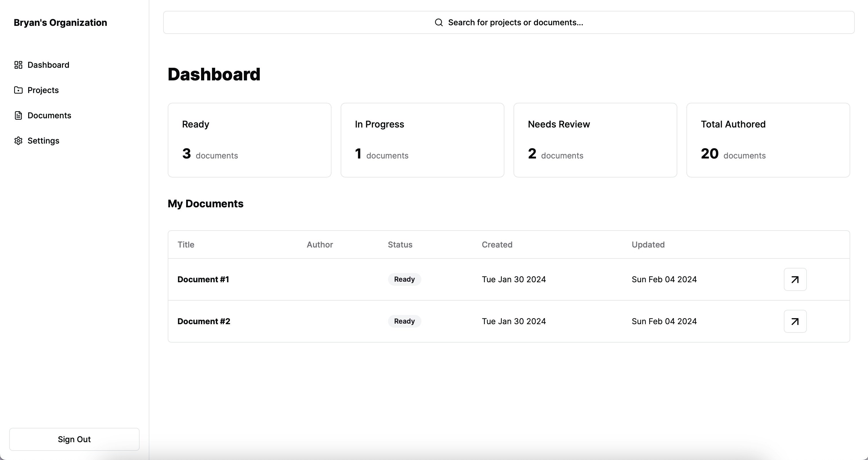Click the Ready badge for Document #2
This screenshot has height=460, width=868.
click(404, 322)
